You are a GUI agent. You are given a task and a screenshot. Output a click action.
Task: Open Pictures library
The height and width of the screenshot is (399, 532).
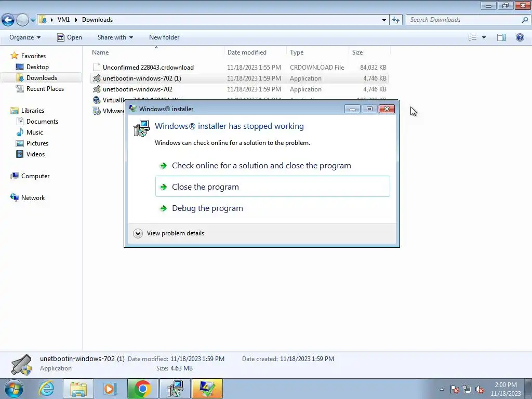tap(37, 143)
